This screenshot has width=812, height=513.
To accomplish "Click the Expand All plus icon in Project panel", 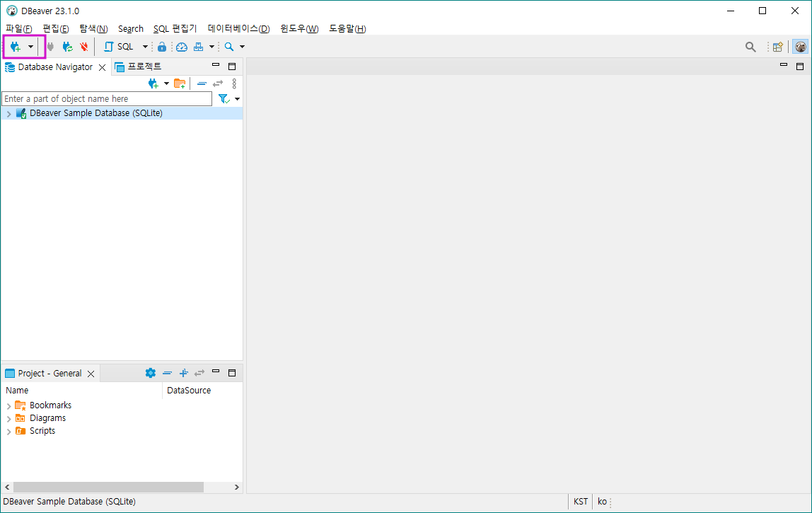I will coord(183,373).
